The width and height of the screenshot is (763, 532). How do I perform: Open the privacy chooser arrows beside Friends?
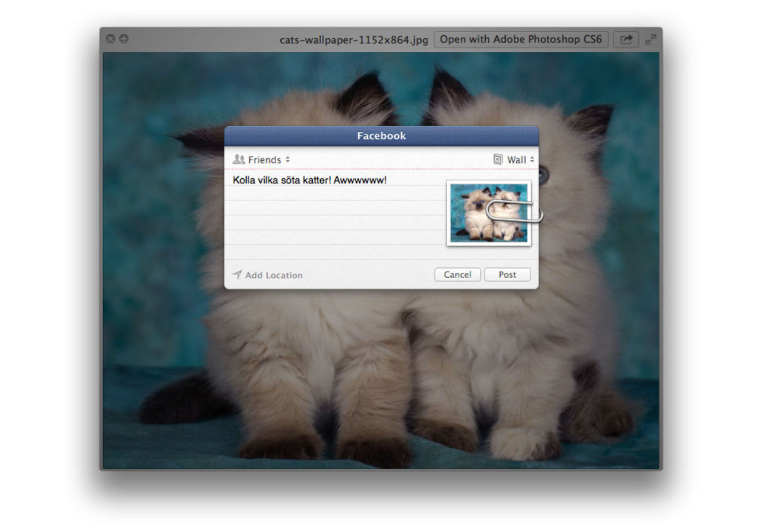tap(287, 159)
